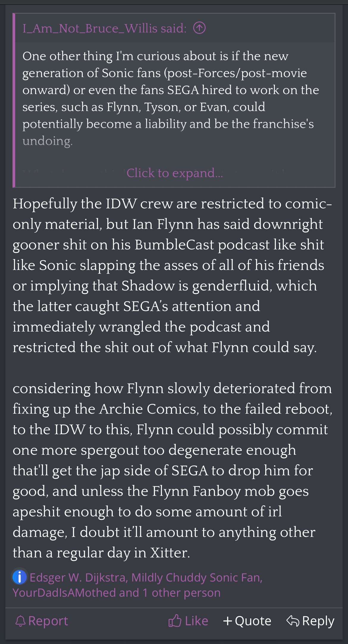Click the paragraph starting "considering how Flynn"

click(x=172, y=470)
